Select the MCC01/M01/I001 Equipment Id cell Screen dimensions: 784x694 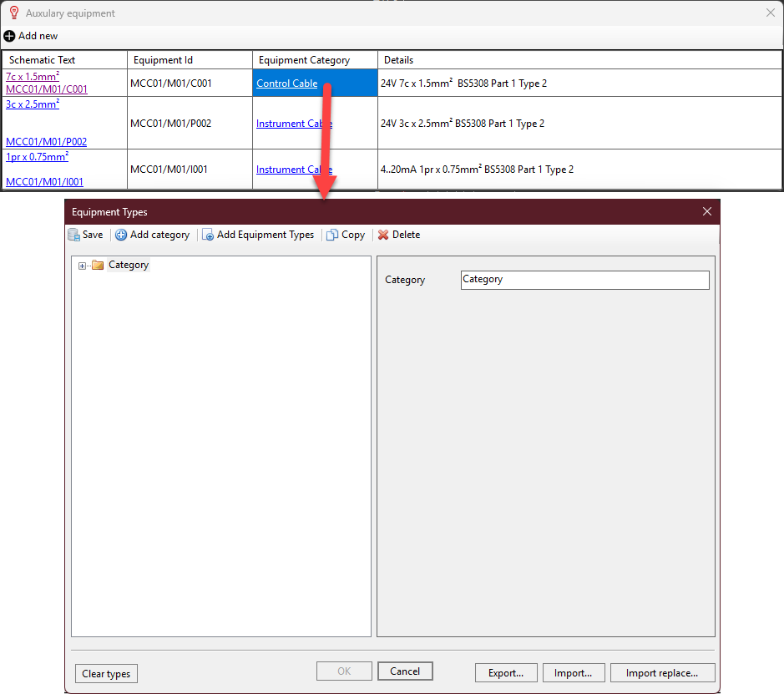click(x=190, y=169)
